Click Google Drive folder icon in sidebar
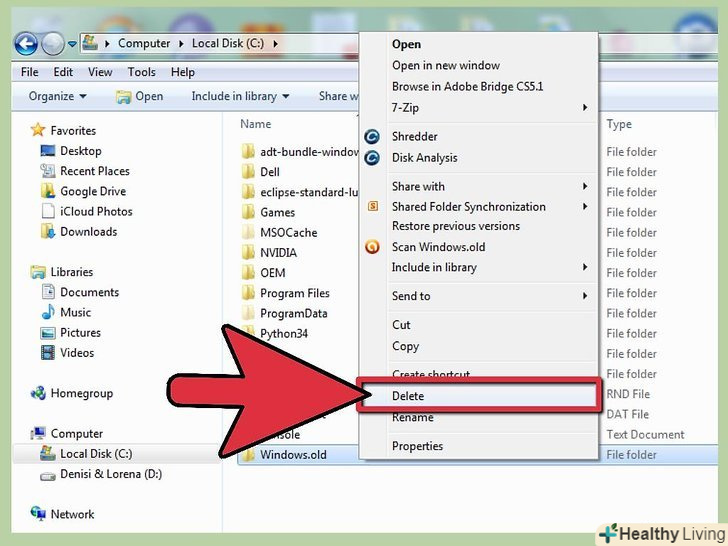The width and height of the screenshot is (728, 546). point(48,191)
